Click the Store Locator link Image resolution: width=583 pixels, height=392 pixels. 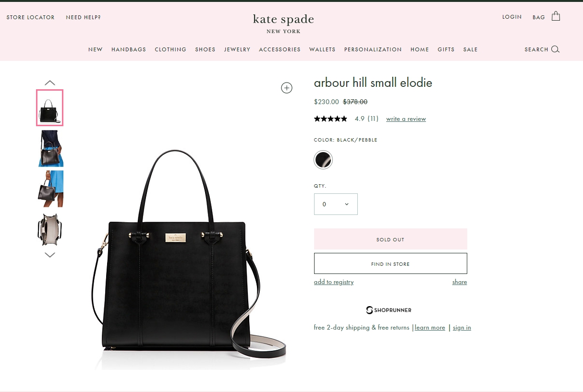[x=31, y=17]
